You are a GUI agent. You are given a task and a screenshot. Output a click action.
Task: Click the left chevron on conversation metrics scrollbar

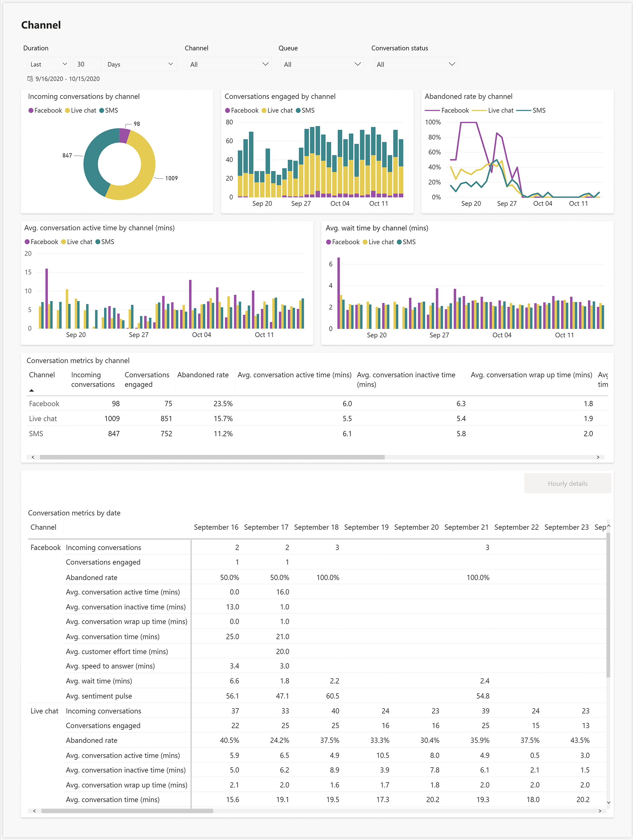pyautogui.click(x=33, y=457)
